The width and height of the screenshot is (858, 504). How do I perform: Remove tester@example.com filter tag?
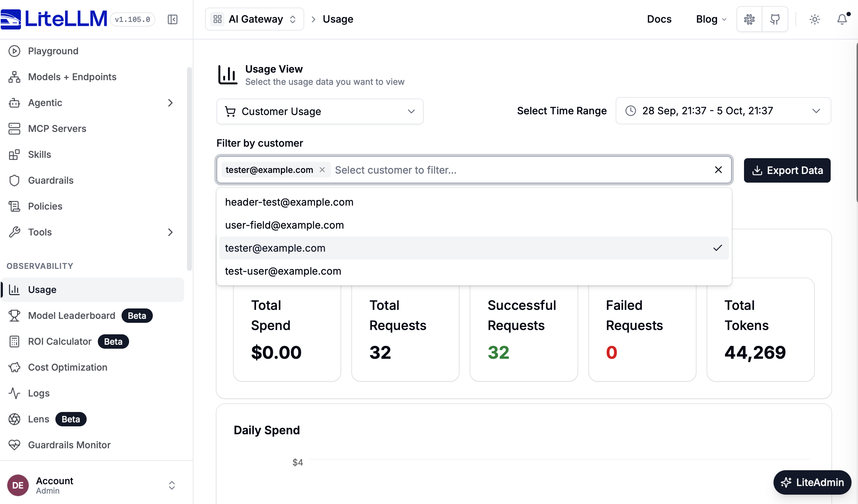click(x=322, y=170)
